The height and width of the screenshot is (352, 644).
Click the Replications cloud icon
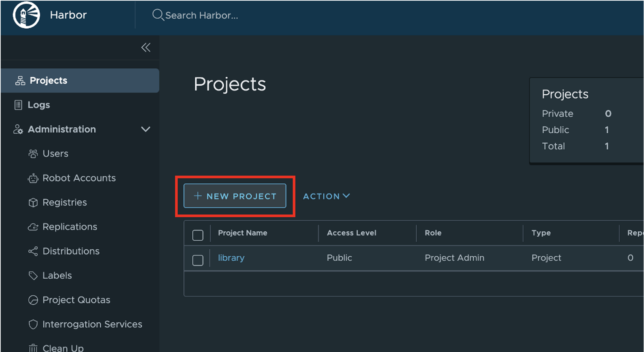pyautogui.click(x=33, y=227)
